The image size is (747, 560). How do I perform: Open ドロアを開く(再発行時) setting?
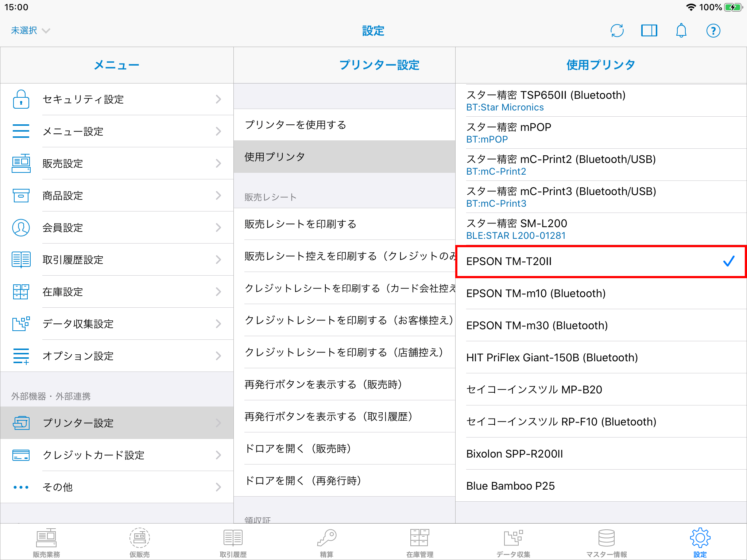pyautogui.click(x=344, y=481)
